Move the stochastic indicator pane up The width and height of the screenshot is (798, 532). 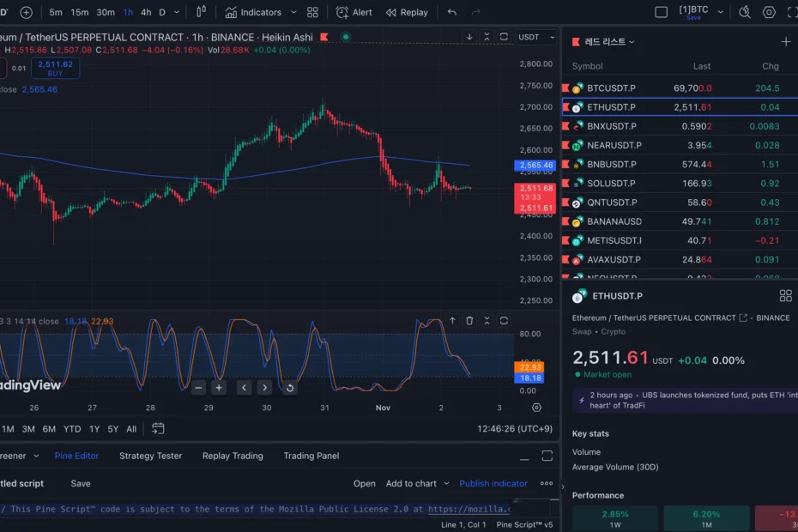tap(452, 320)
